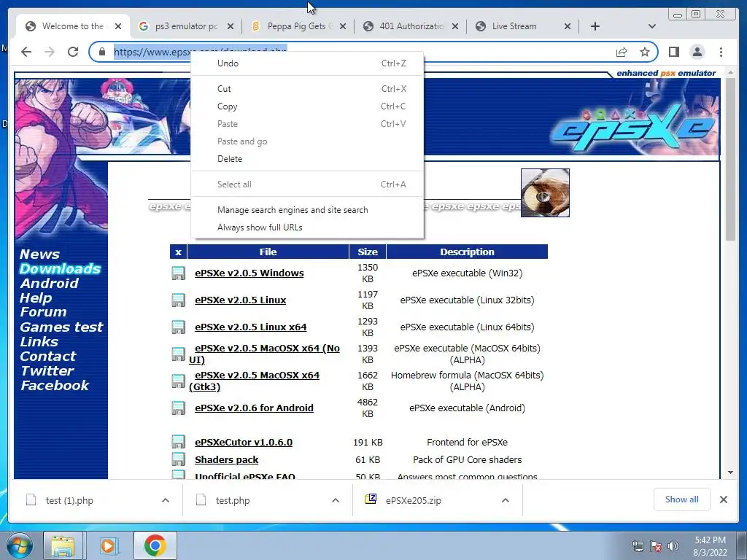Screen dimensions: 747x560
Task: Open Twitter in the site sidebar
Action: pyautogui.click(x=47, y=371)
